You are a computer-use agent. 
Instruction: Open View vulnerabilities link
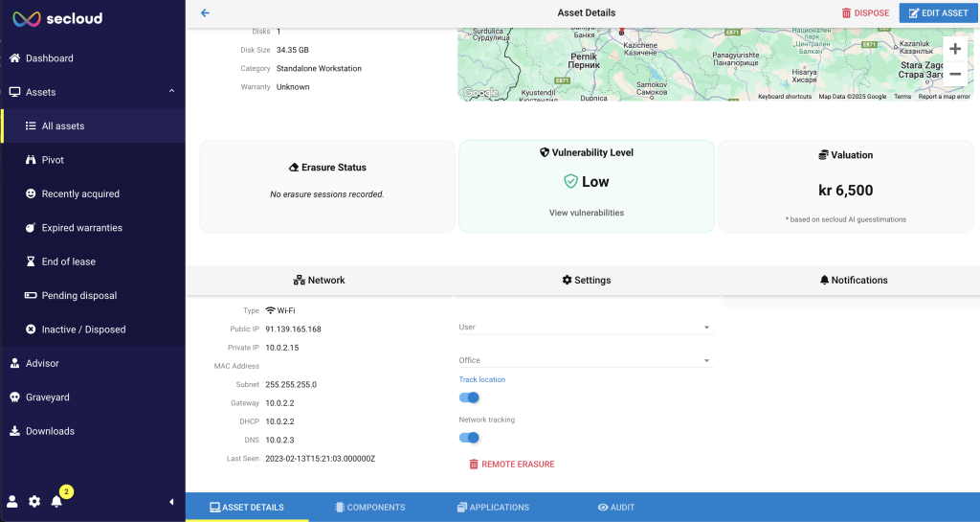pyautogui.click(x=587, y=213)
